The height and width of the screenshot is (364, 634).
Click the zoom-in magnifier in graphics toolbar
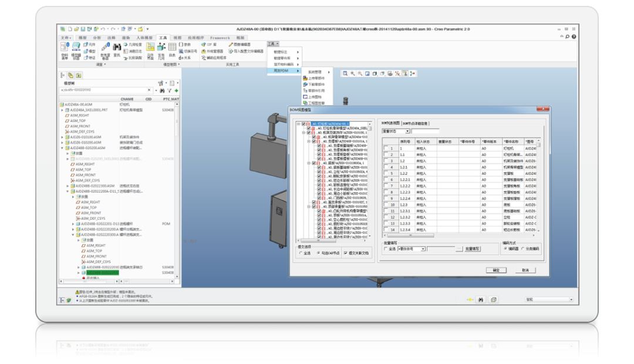353,72
